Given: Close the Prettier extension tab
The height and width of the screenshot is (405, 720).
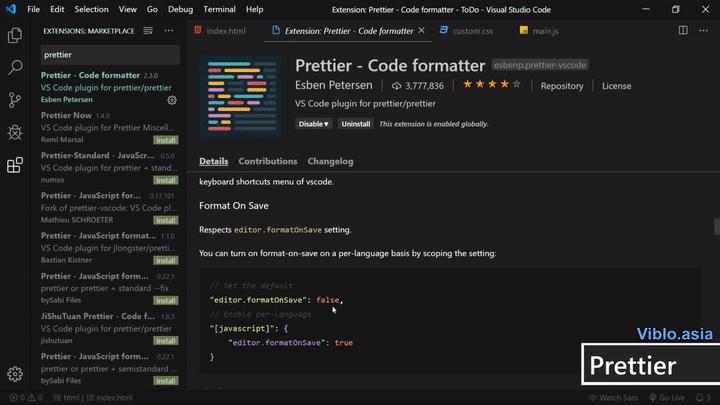Looking at the screenshot, I should [x=421, y=30].
